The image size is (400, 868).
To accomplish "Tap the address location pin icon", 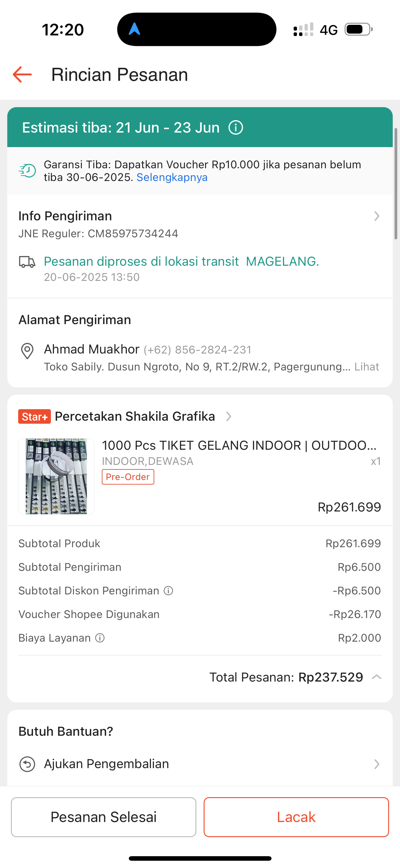I will pos(27,351).
